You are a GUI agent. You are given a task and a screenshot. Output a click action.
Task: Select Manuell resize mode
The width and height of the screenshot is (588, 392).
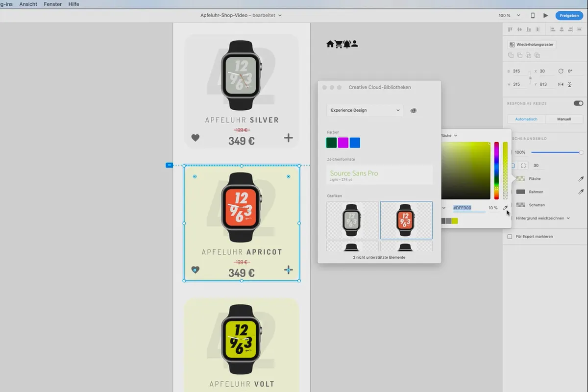pos(564,119)
